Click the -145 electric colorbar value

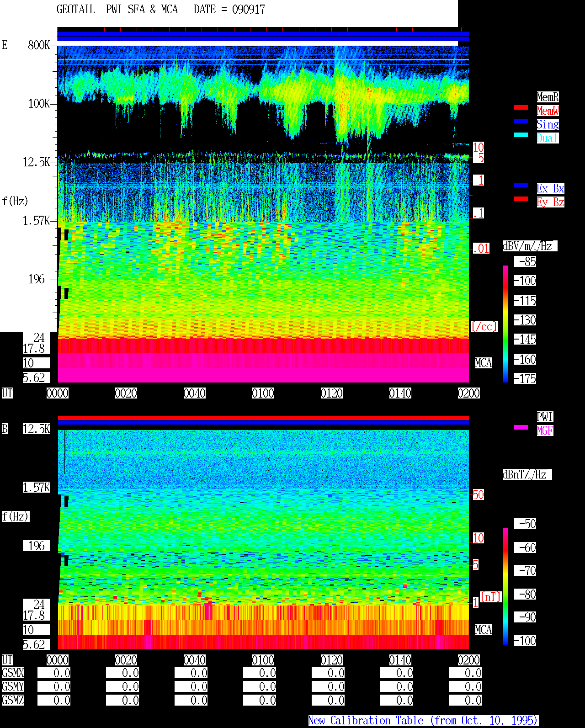pos(525,340)
